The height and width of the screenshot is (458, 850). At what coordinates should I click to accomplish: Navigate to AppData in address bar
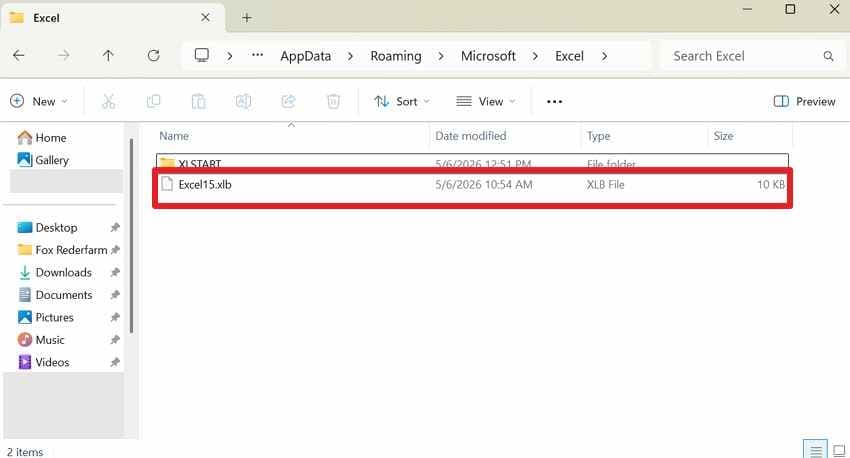(305, 56)
